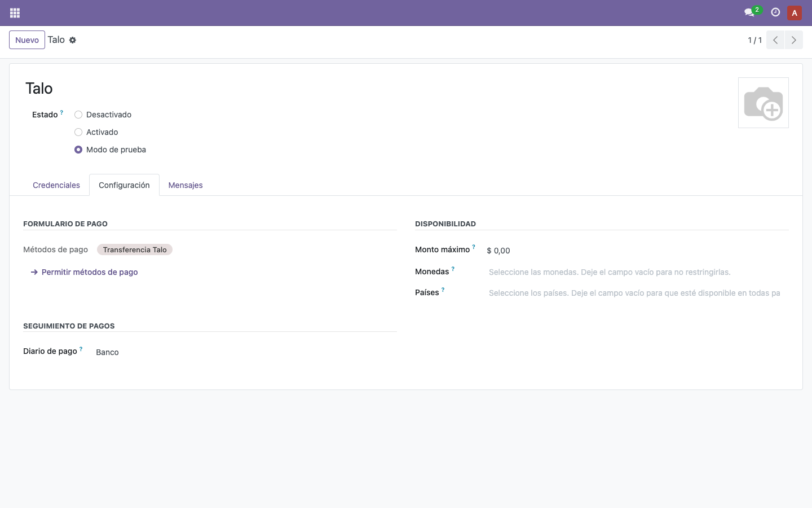Go to previous record arrow
This screenshot has height=508, width=812.
pos(775,40)
